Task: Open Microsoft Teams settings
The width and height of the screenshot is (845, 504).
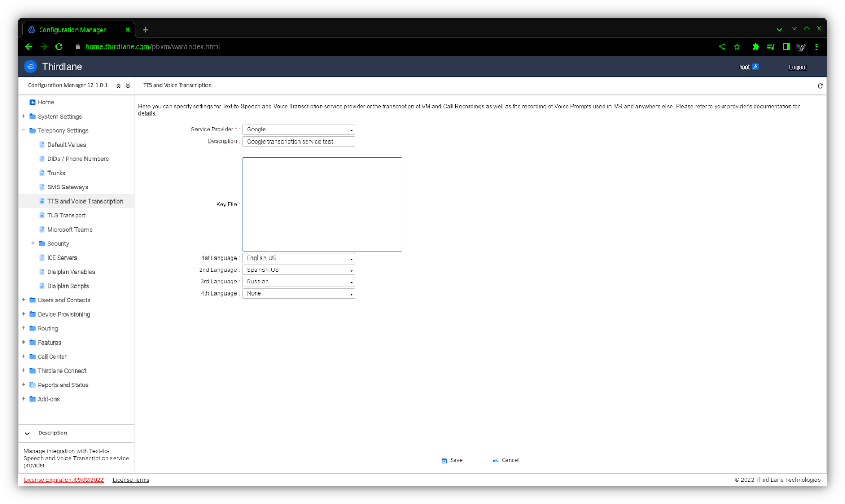Action: coord(70,230)
